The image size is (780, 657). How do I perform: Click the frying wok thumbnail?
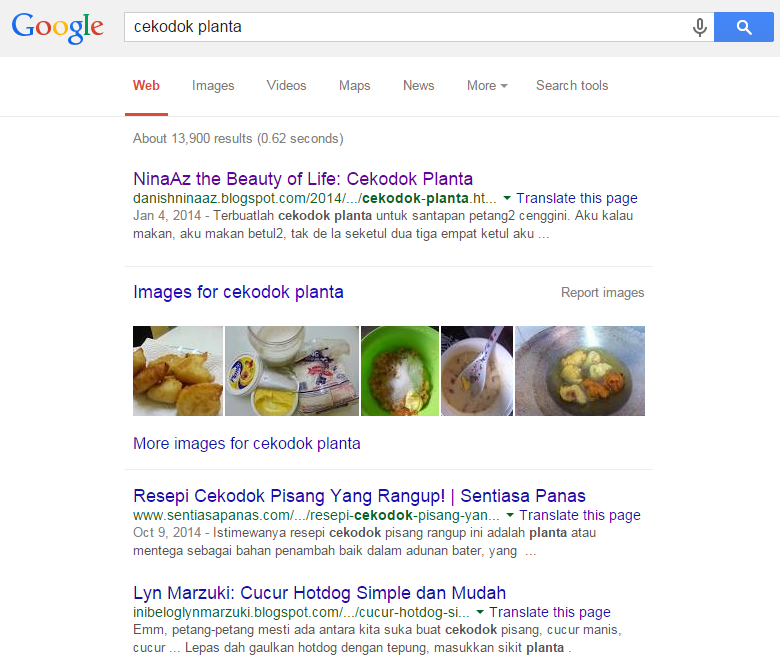(x=580, y=371)
